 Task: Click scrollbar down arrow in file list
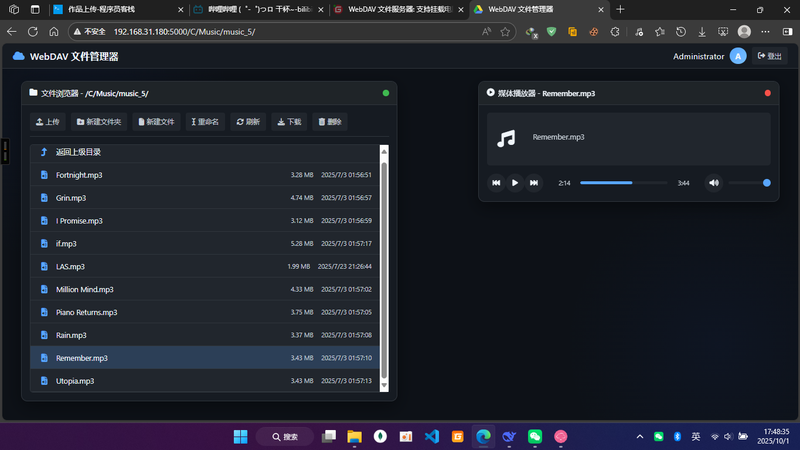click(x=384, y=386)
